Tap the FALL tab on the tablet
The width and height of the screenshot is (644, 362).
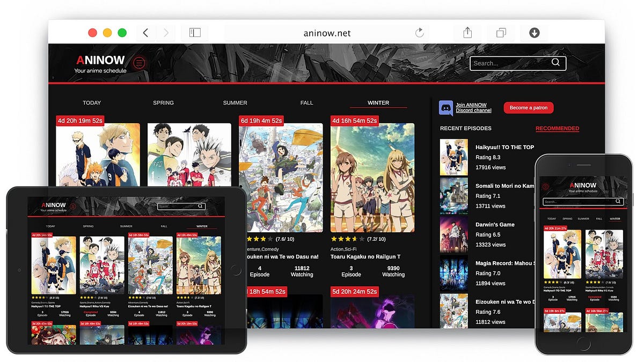(x=164, y=226)
